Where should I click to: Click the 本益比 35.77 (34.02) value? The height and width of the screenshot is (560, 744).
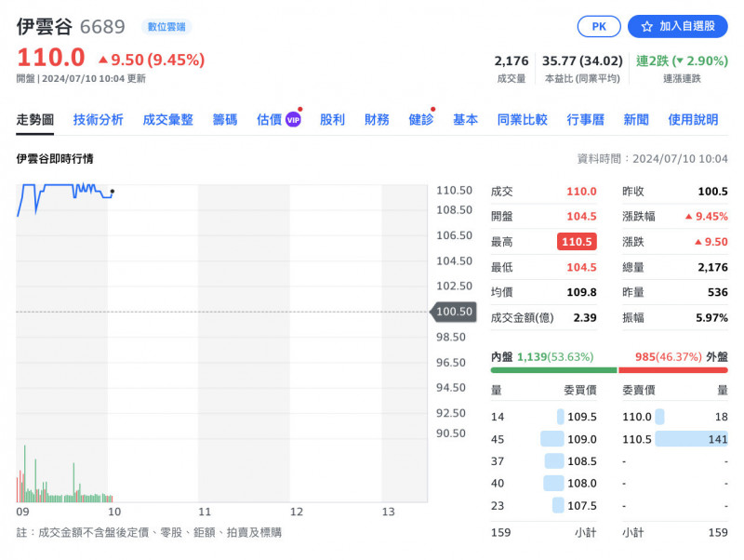582,61
